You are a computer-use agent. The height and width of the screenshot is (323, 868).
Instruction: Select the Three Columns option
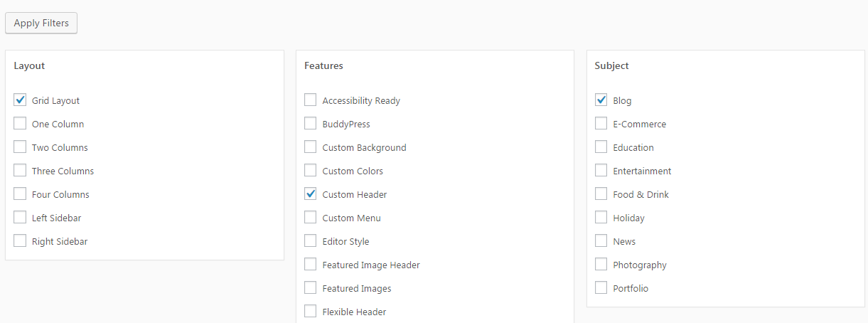click(20, 170)
